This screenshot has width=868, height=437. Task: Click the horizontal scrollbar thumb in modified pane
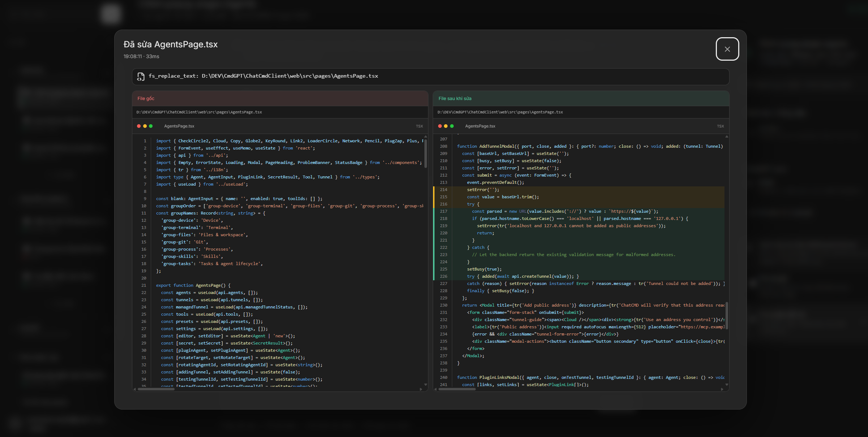(x=457, y=389)
